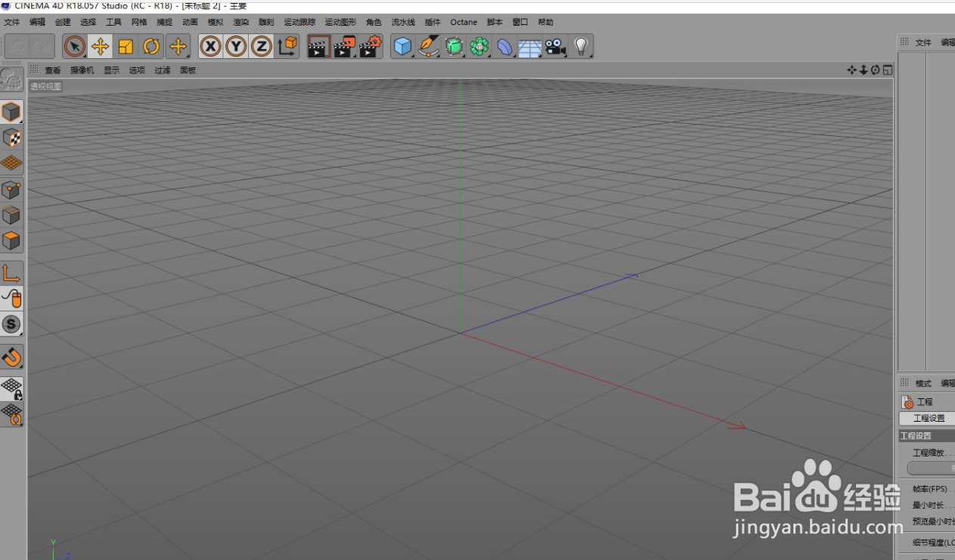Click the Planar Workplane grid icon
Viewport: 955px width, 560px height.
coord(11,415)
